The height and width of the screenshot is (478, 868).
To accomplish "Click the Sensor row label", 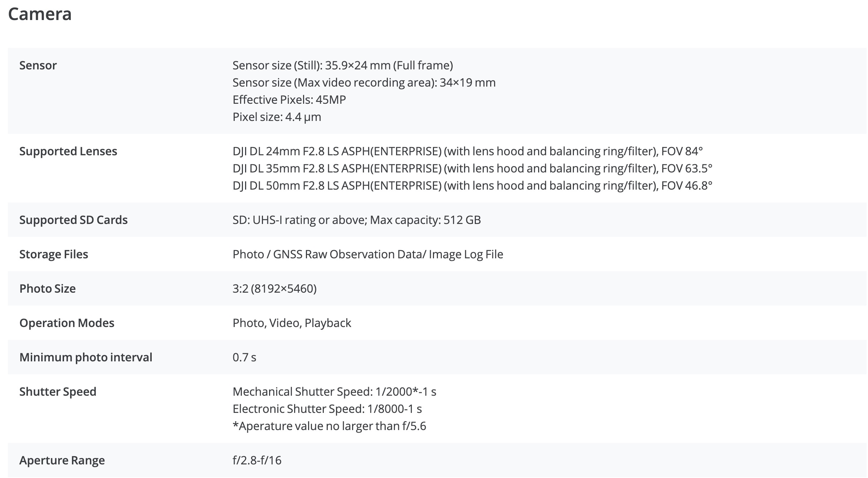I will [38, 65].
